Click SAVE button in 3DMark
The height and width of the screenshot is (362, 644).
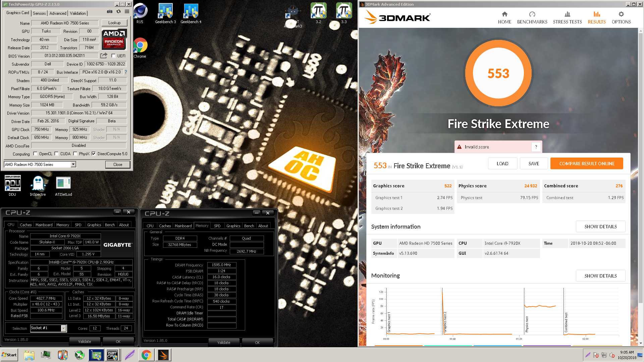click(x=534, y=164)
